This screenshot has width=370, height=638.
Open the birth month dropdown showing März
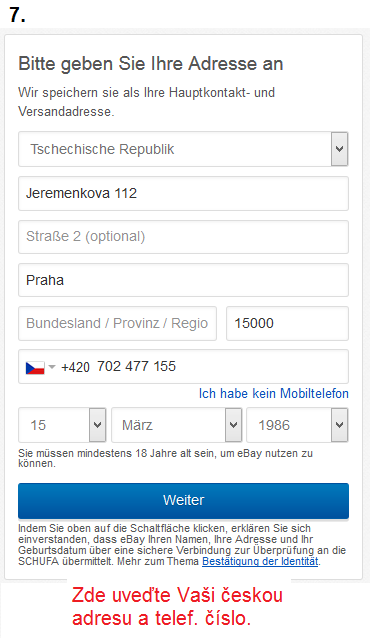tap(177, 425)
